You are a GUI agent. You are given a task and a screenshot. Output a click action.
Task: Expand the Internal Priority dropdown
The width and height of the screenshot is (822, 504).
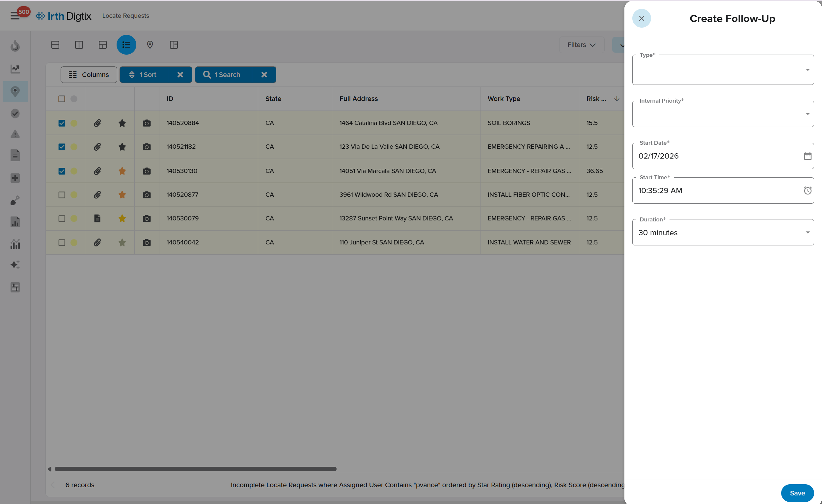[723, 114]
